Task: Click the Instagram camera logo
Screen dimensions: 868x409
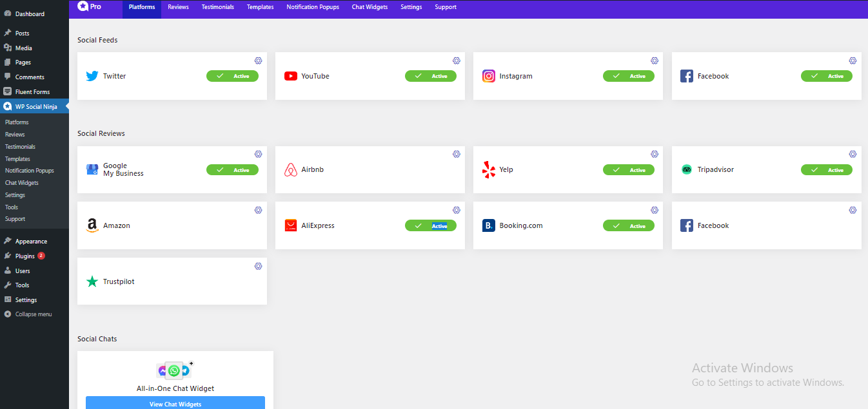Action: tap(489, 76)
